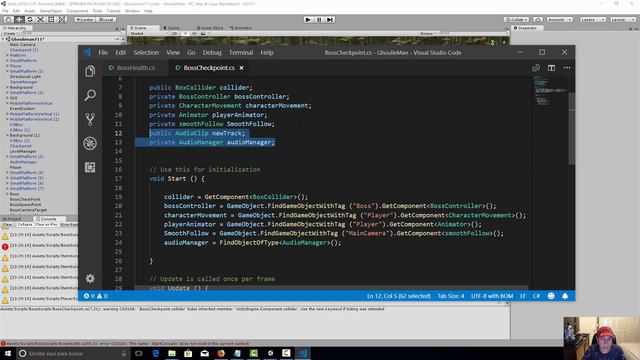Select the Unity Rect tool

[x=51, y=20]
